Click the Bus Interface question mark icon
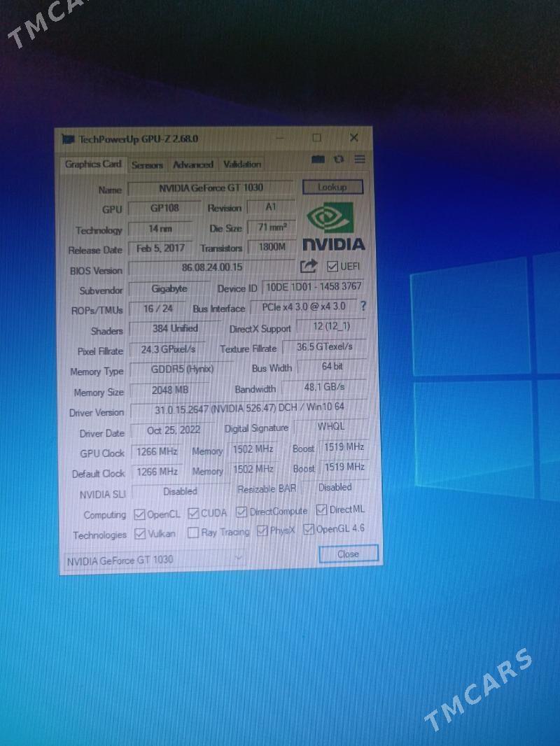The width and height of the screenshot is (560, 746). pyautogui.click(x=363, y=306)
